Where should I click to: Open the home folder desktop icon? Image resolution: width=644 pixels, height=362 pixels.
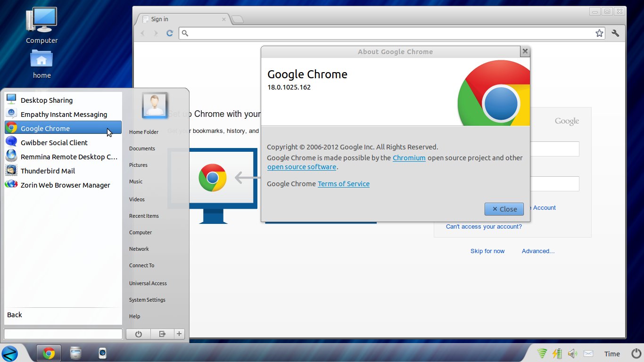point(41,64)
